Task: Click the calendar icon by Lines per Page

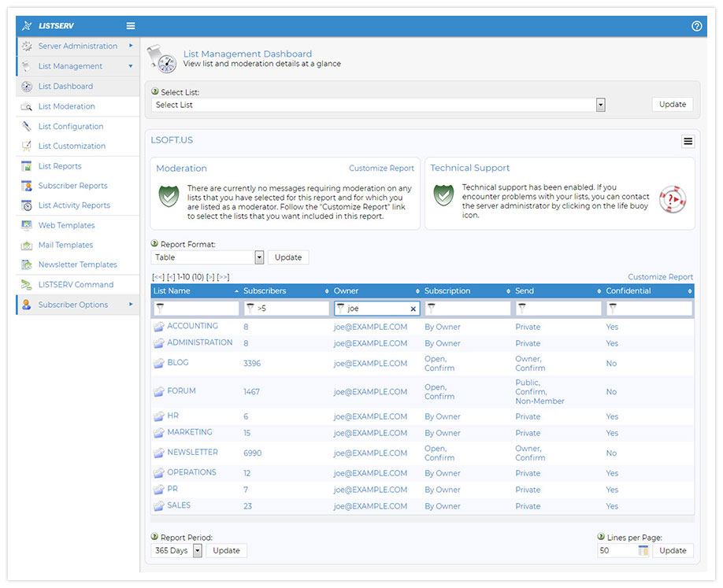Action: coord(643,550)
